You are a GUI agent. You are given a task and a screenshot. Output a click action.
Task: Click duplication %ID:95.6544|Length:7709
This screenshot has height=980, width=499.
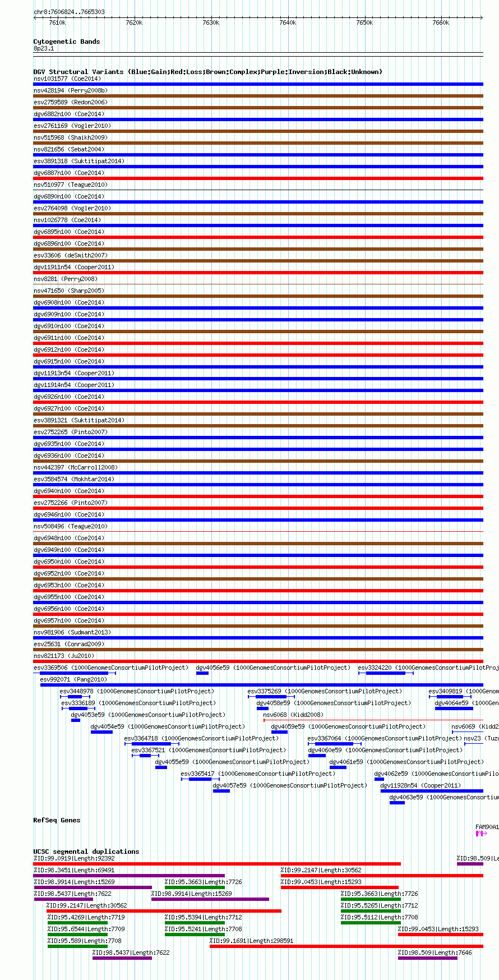86,929
